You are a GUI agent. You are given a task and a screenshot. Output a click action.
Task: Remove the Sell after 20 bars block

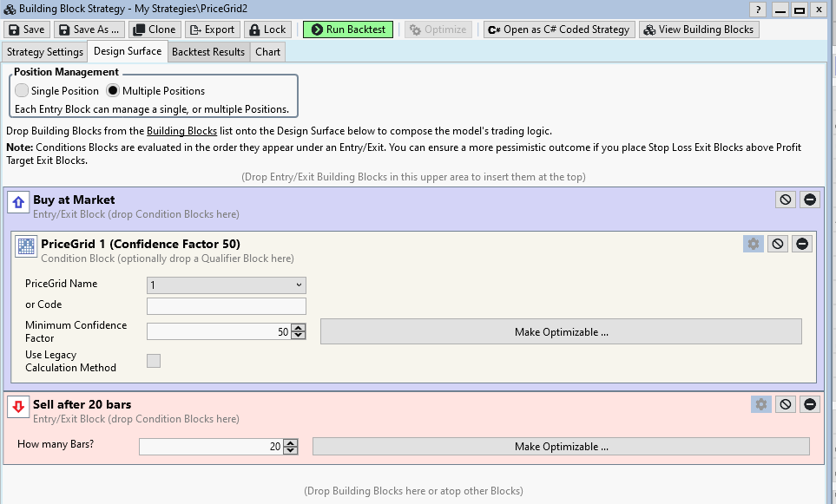[809, 404]
